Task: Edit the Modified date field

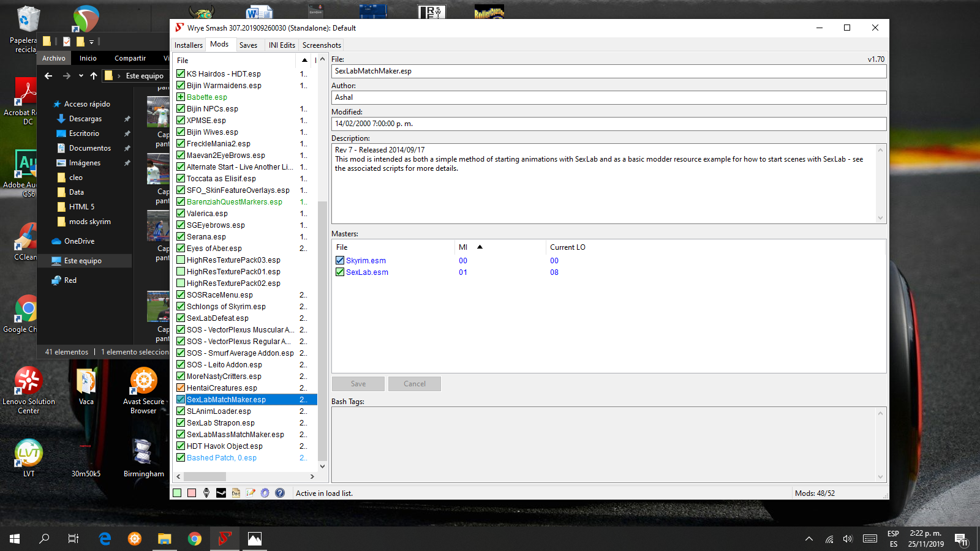Action: pos(609,124)
